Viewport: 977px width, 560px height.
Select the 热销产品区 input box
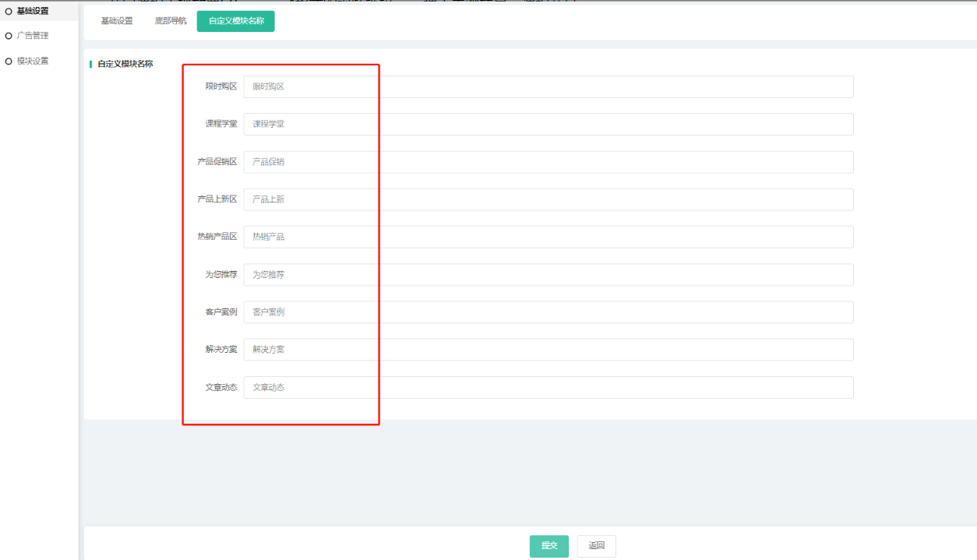tap(548, 237)
